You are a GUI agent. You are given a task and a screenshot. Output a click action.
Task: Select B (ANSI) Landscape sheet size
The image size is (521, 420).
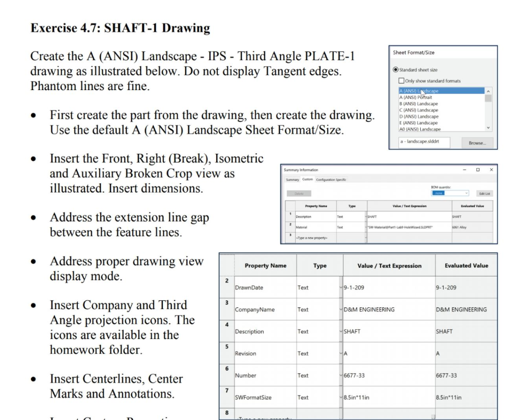click(x=441, y=103)
